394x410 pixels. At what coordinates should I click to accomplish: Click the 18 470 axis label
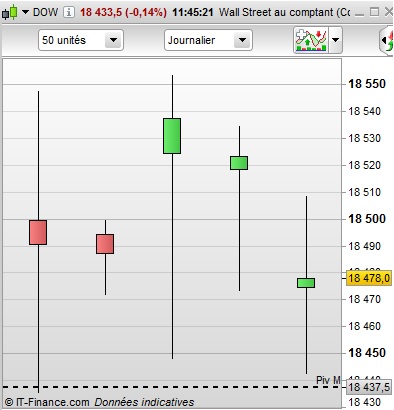click(364, 299)
